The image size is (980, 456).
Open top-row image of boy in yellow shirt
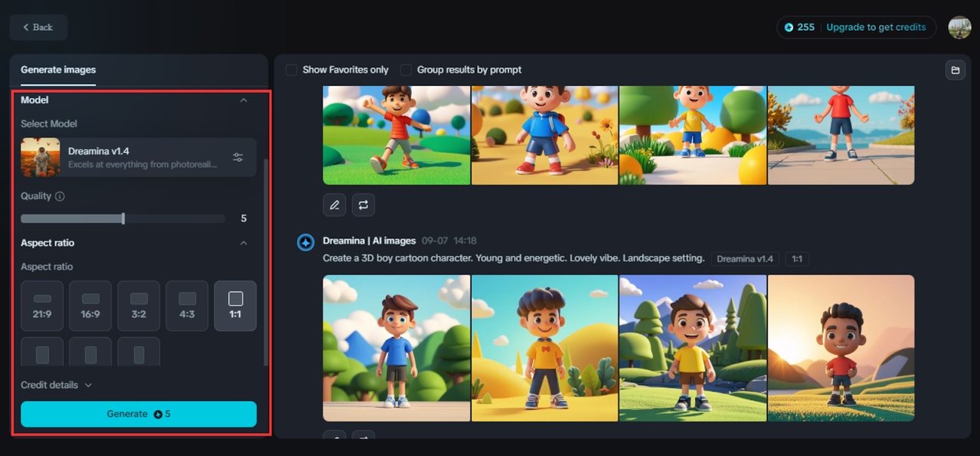click(x=693, y=135)
